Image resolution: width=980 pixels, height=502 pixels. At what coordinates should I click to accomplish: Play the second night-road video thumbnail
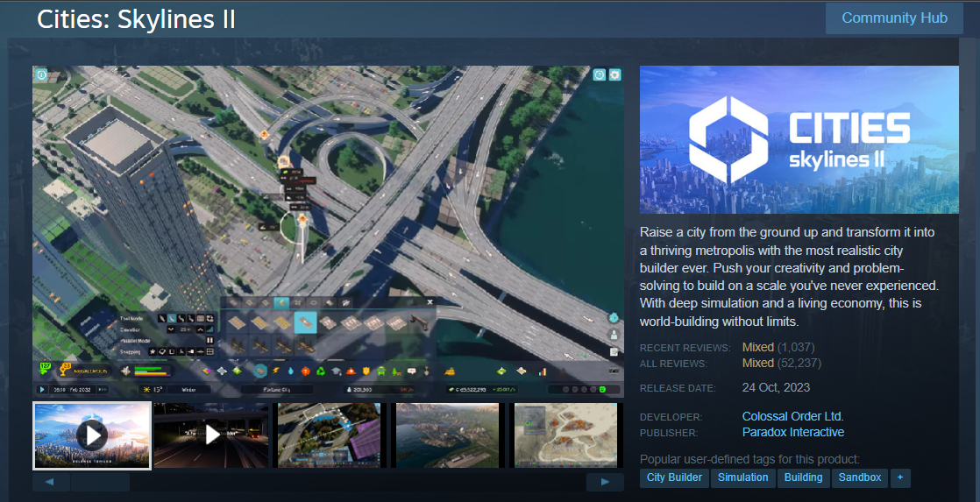(x=211, y=435)
